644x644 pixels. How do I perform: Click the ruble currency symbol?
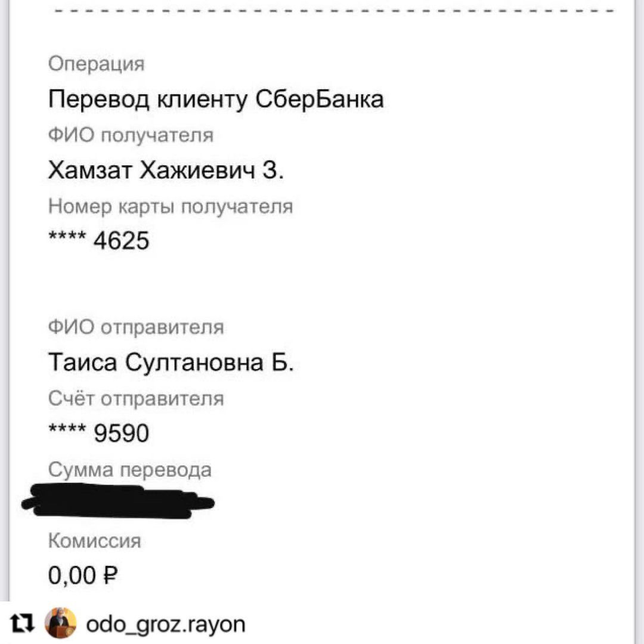tap(110, 576)
